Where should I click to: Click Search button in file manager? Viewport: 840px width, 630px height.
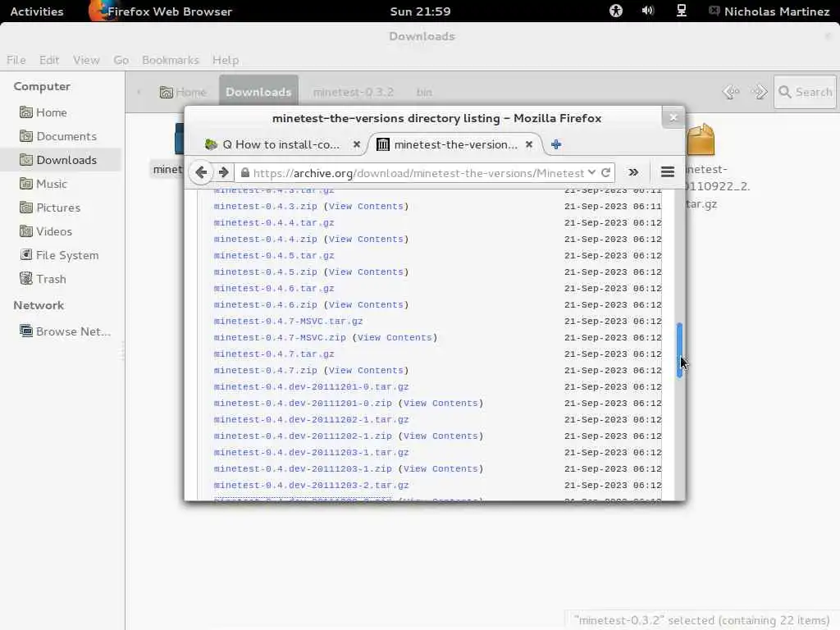click(x=805, y=92)
